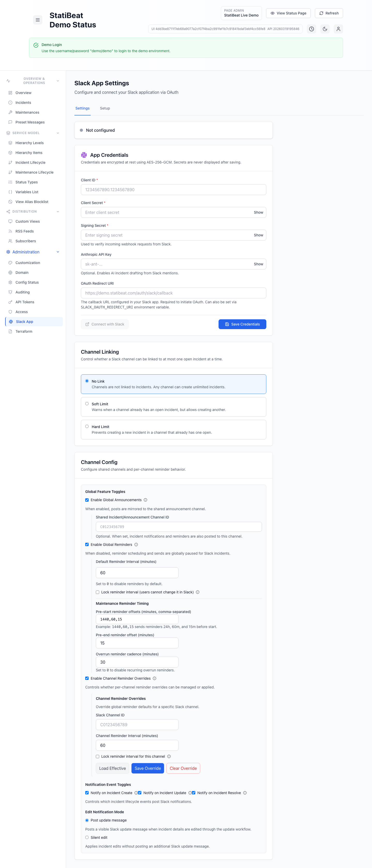Viewport: 372px width, 868px height.
Task: Click the Save Override button
Action: click(x=148, y=768)
